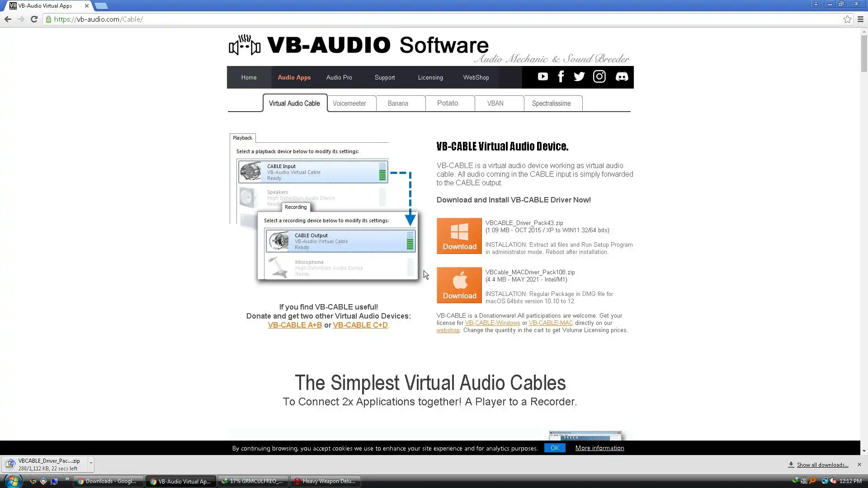This screenshot has height=488, width=868.
Task: Reload the page with refresh icon
Action: coord(34,19)
